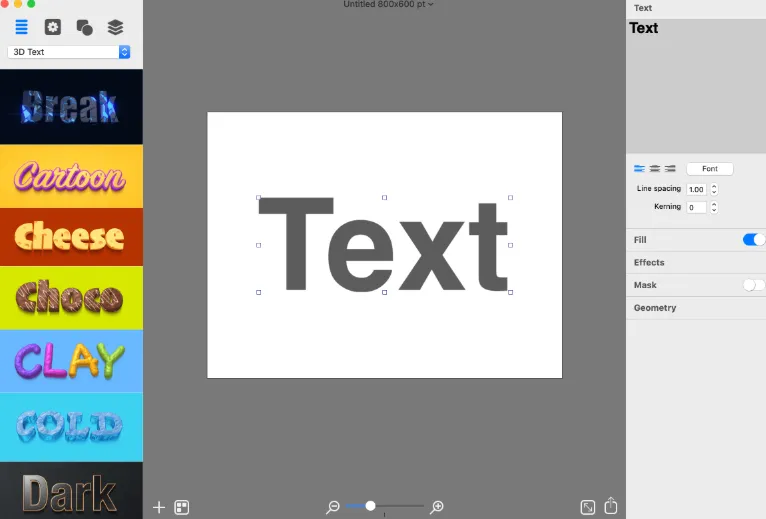Click the share export icon
Image resolution: width=766 pixels, height=519 pixels.
pyautogui.click(x=611, y=505)
